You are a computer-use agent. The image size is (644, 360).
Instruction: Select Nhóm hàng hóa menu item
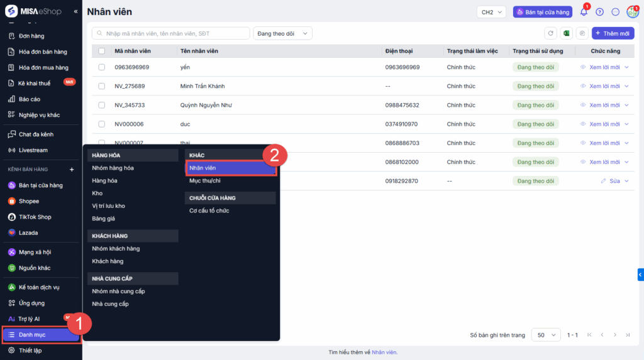(x=113, y=168)
